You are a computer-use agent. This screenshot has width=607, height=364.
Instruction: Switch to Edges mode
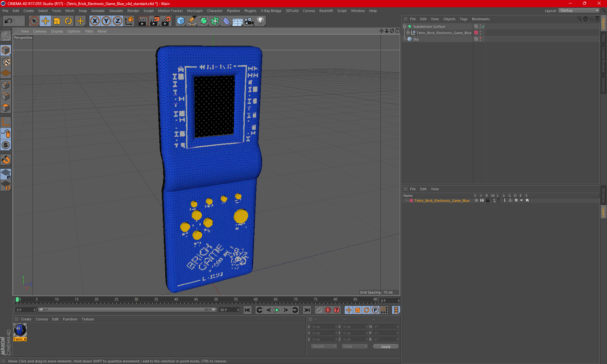(6, 96)
